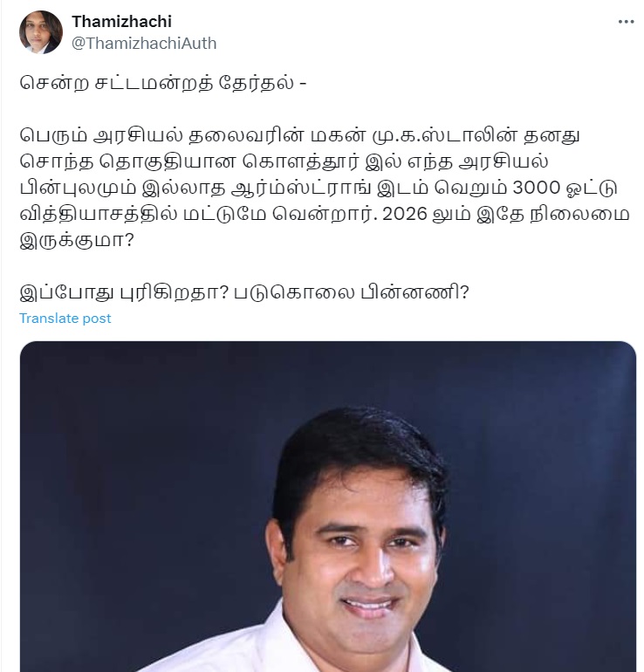Open the three-dot more options menu
Image resolution: width=644 pixels, height=672 pixels.
[x=626, y=22]
